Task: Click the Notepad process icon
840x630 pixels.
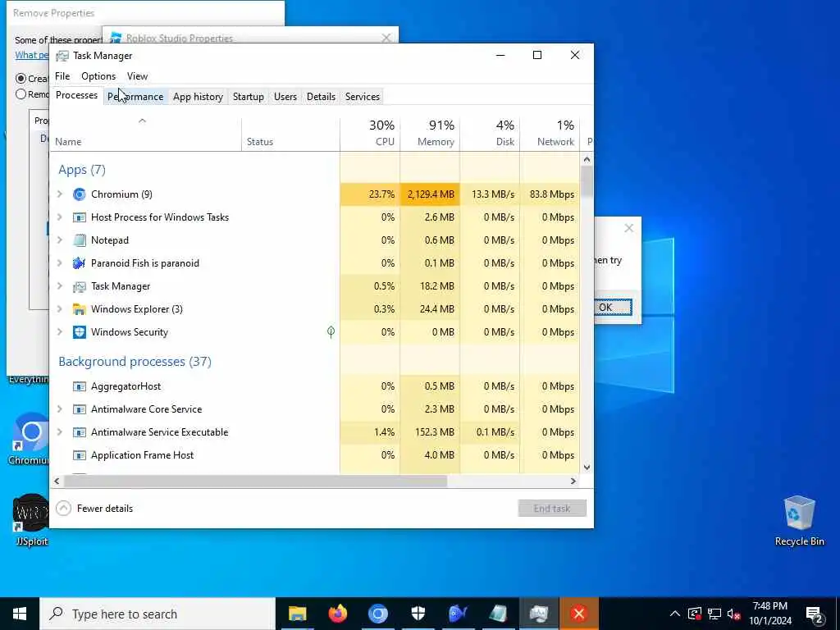Action: (80, 240)
